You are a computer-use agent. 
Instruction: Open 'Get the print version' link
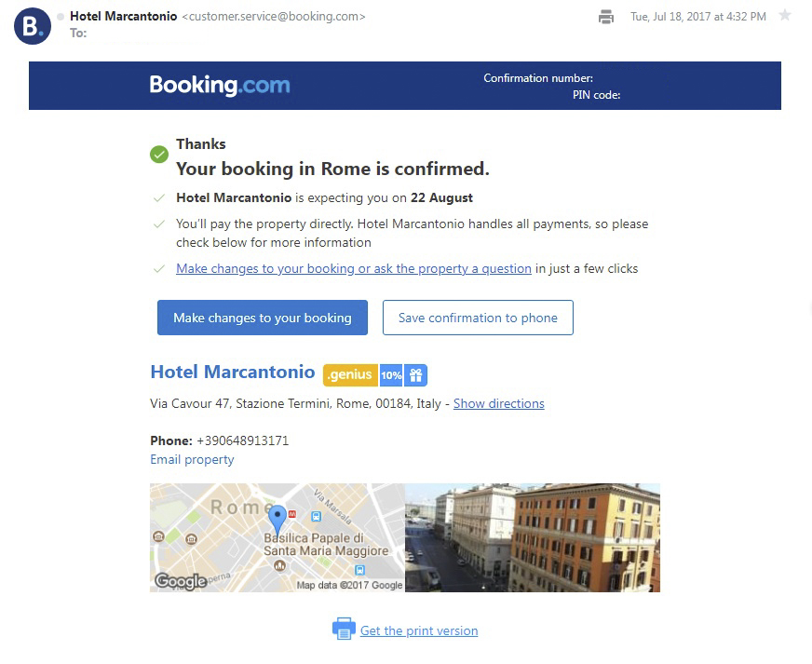(x=419, y=630)
